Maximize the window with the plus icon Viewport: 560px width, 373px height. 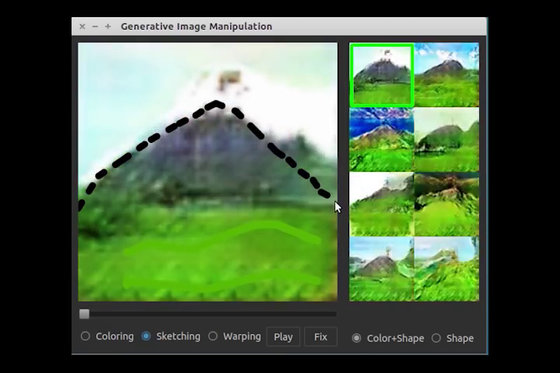(x=108, y=26)
